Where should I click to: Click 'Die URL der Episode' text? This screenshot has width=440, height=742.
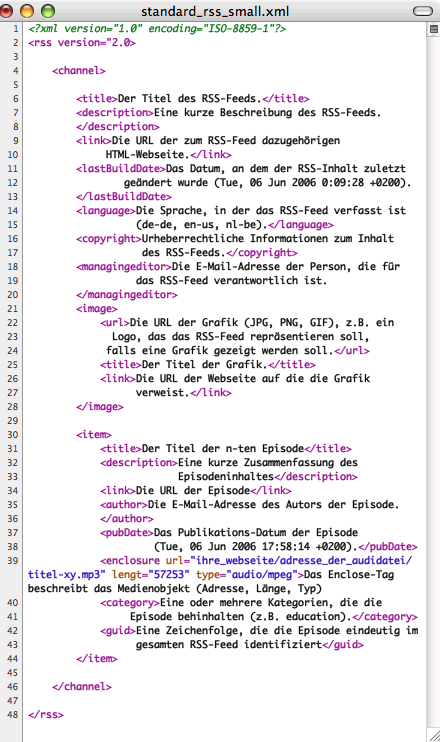click(193, 491)
